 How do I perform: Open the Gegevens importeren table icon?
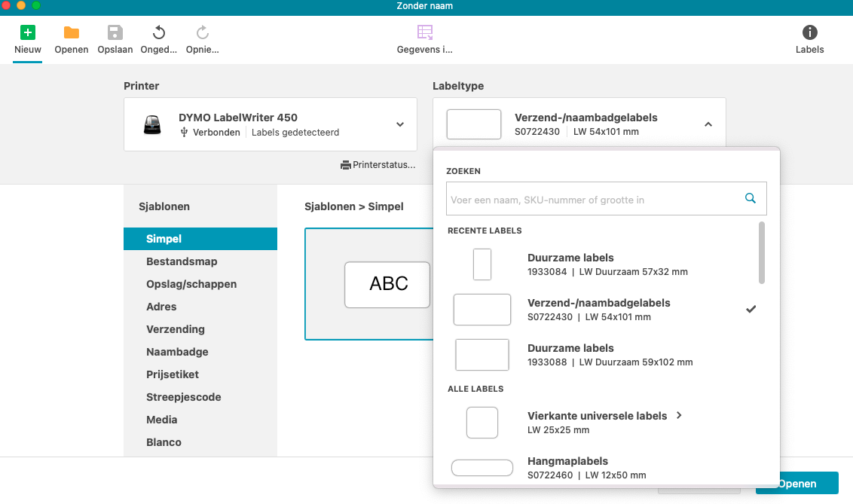point(425,32)
